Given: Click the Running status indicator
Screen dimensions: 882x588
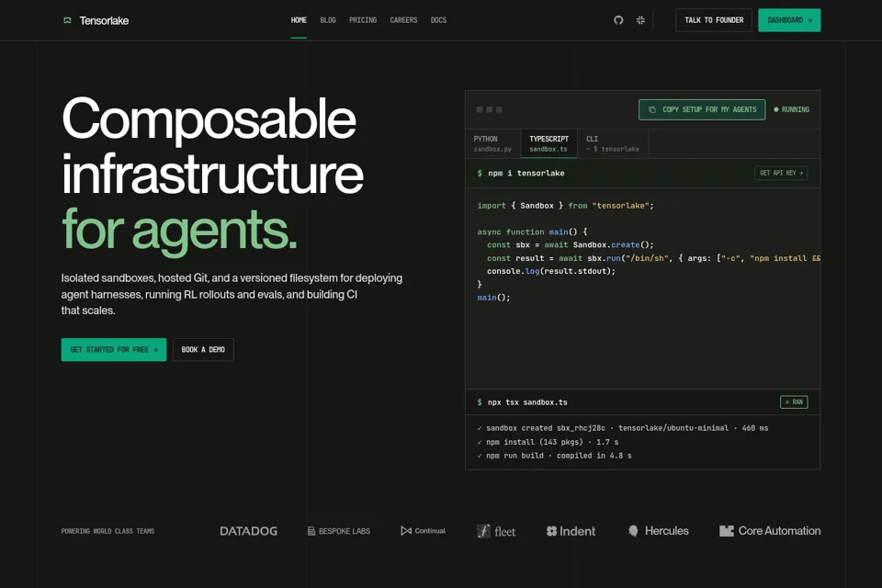Looking at the screenshot, I should [791, 109].
